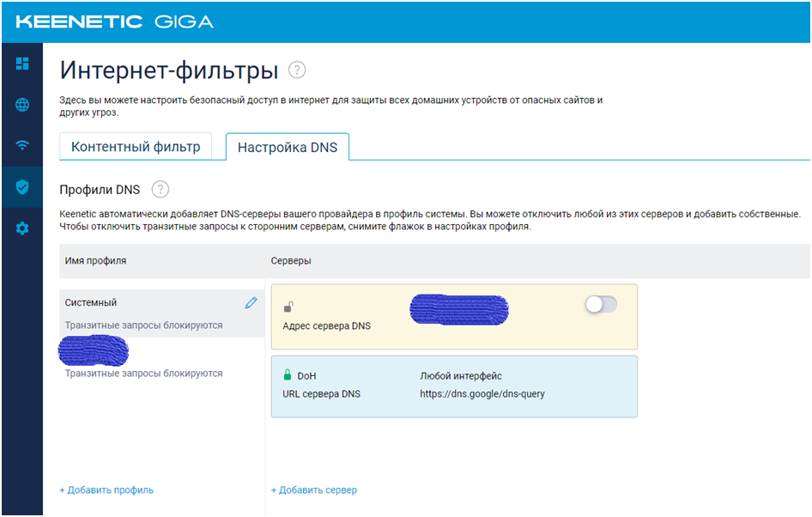This screenshot has width=812, height=517.
Task: Click the Имя профиля column header
Action: (96, 260)
